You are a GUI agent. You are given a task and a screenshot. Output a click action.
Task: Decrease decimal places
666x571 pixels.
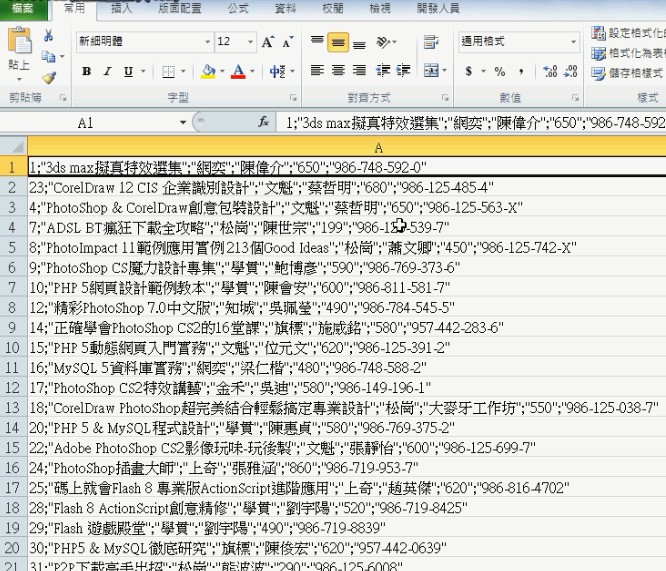point(570,71)
